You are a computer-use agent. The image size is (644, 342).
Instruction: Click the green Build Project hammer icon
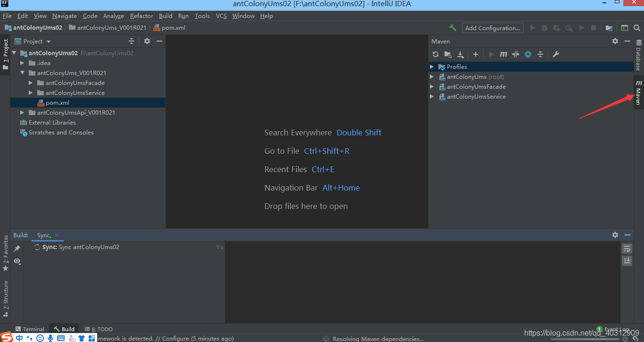[453, 28]
